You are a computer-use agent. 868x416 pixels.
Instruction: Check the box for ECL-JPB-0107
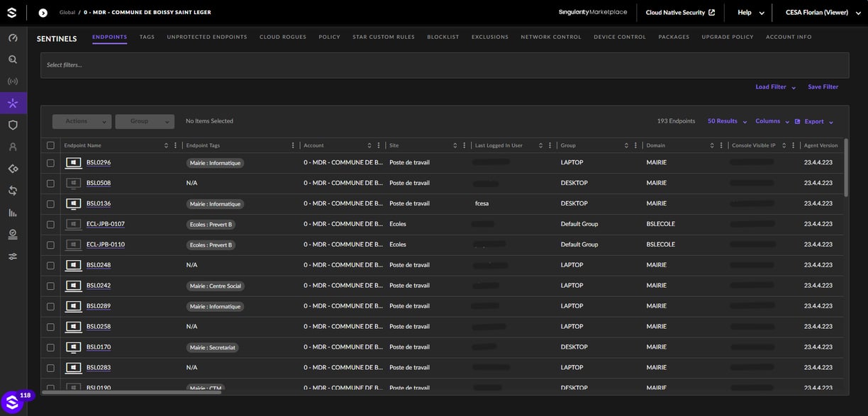click(x=50, y=224)
